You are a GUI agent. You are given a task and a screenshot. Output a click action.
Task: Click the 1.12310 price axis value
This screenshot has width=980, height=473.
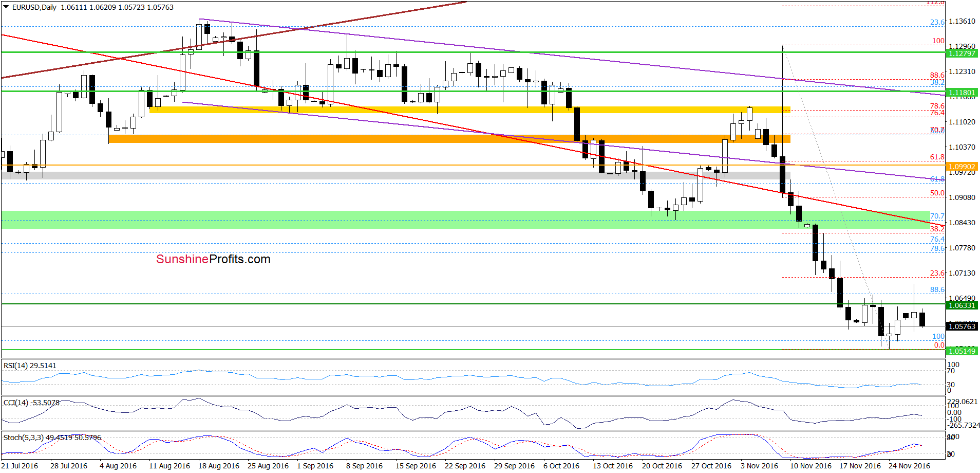(x=962, y=71)
